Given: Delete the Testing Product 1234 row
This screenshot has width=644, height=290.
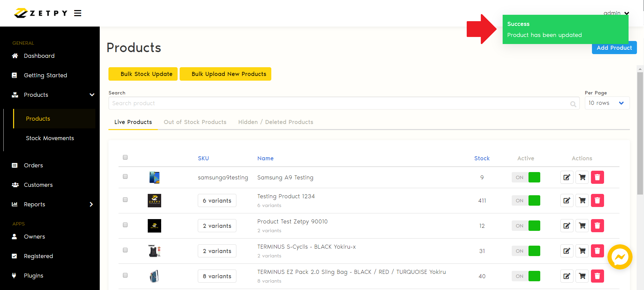Looking at the screenshot, I should (x=597, y=201).
